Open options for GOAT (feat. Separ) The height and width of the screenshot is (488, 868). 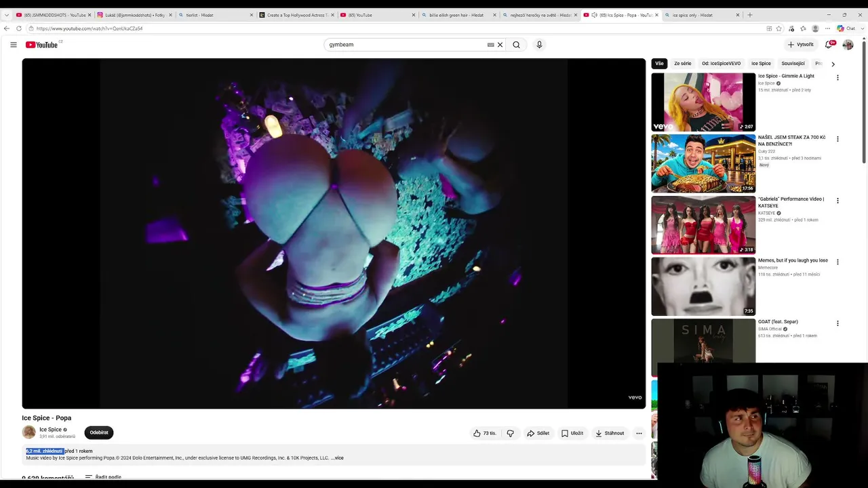837,323
